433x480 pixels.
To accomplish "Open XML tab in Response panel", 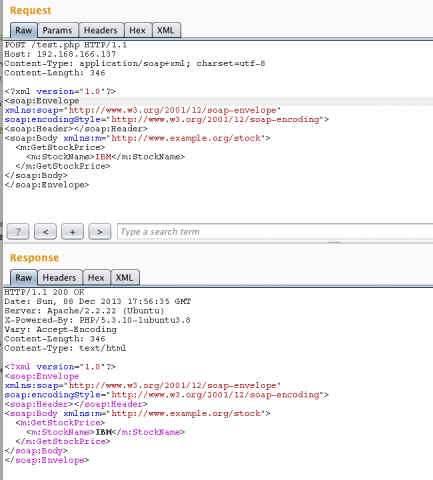I will (124, 278).
